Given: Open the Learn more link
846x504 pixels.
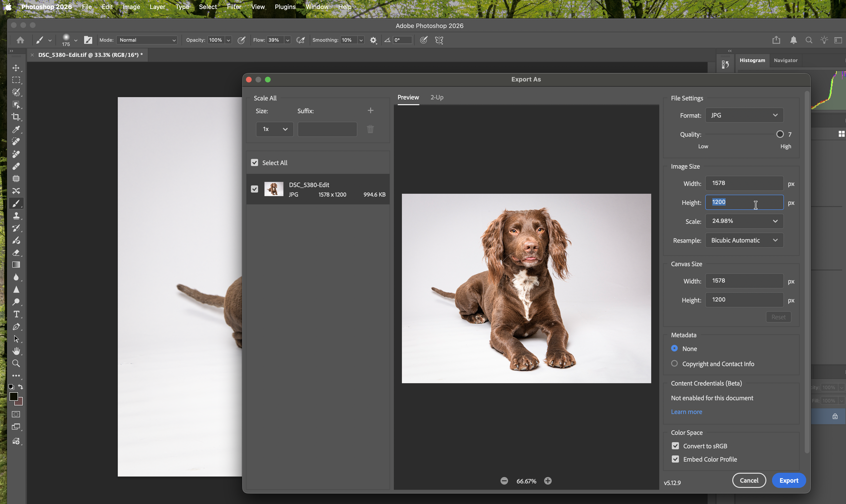Looking at the screenshot, I should pyautogui.click(x=686, y=412).
